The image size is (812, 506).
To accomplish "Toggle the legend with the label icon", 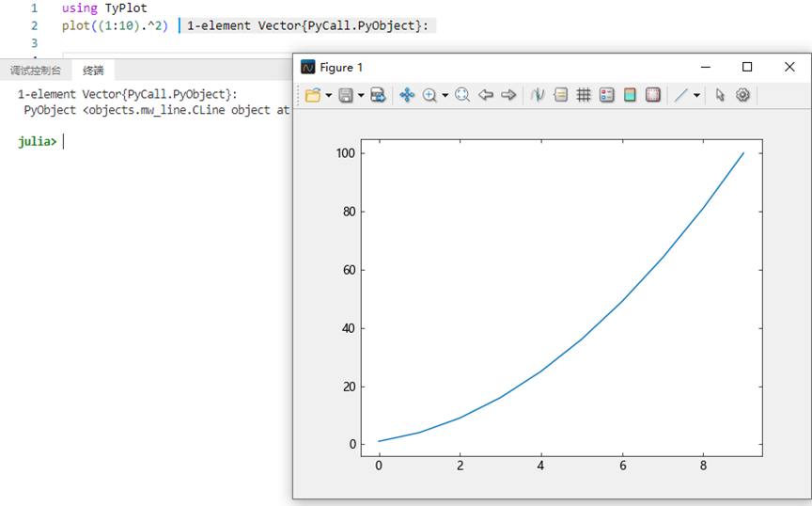I will (561, 95).
